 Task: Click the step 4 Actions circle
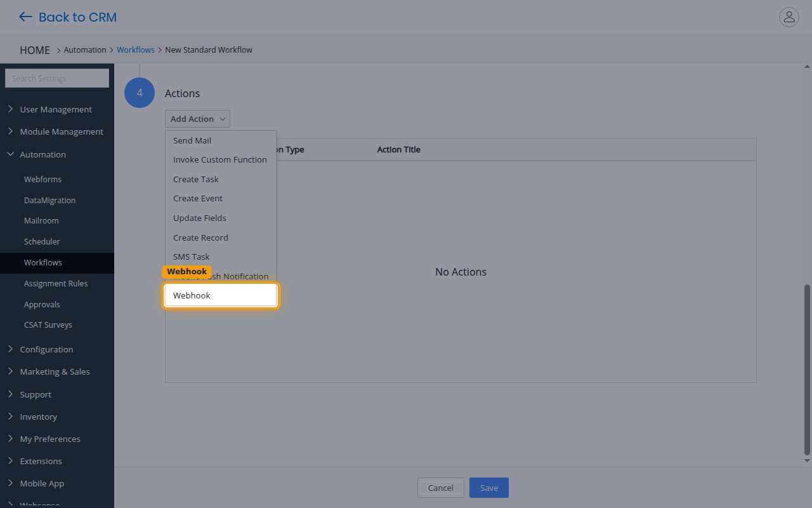coord(140,93)
